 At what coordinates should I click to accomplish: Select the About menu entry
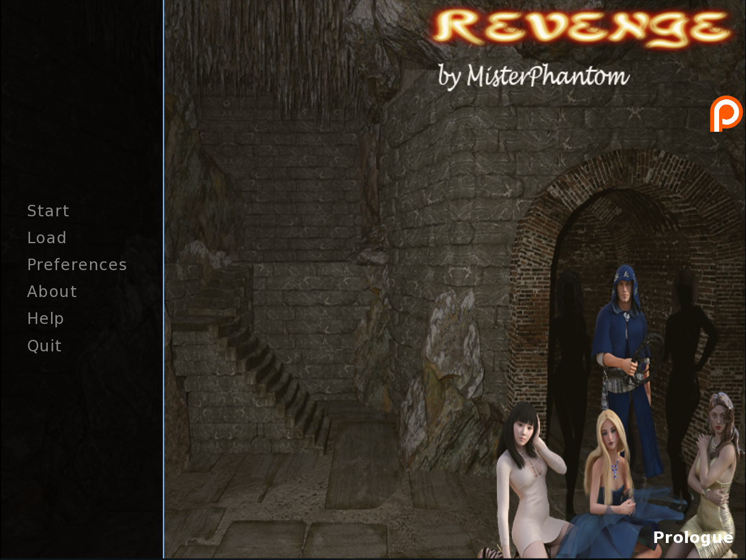click(x=52, y=292)
